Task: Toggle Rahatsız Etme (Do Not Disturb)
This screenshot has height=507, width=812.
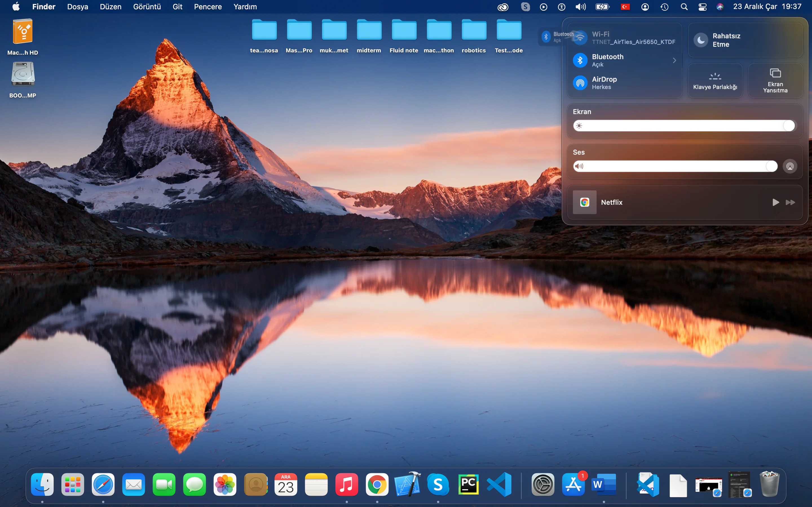Action: 701,40
